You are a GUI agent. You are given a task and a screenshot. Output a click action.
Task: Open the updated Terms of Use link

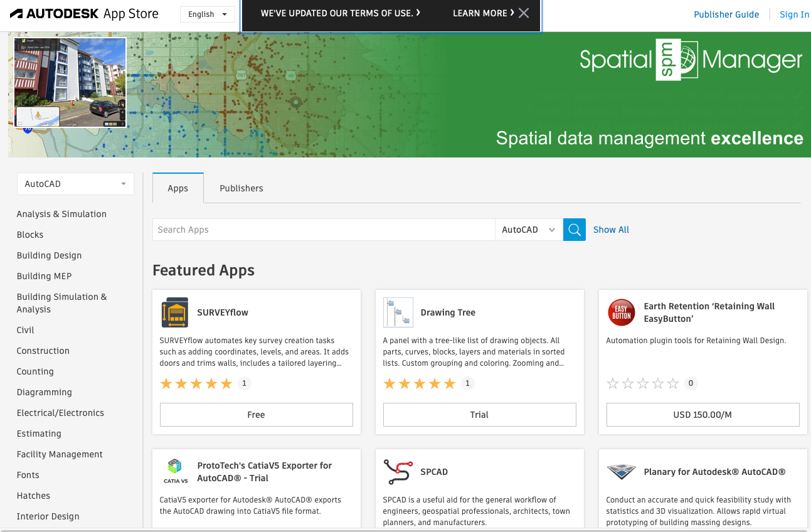click(341, 13)
